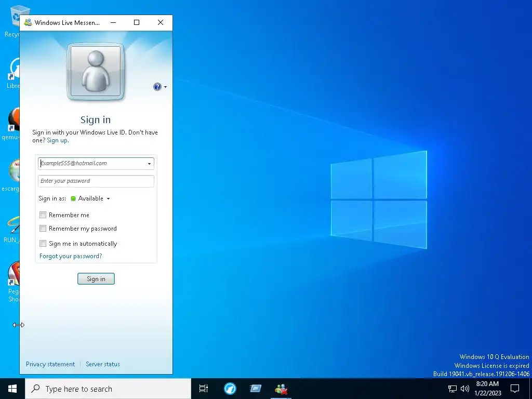Focus the Enter your password field
Viewport: 532px width, 399px height.
(96, 181)
